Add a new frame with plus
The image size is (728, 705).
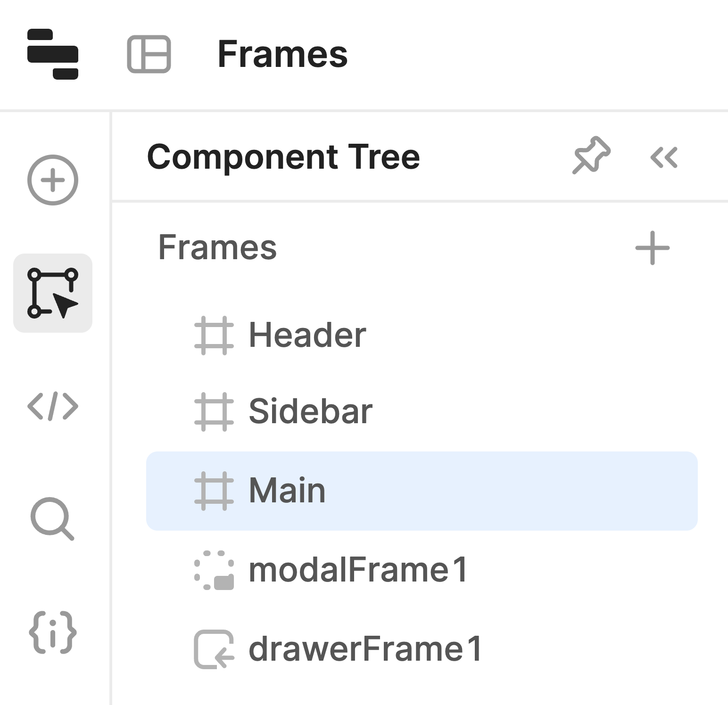coord(653,248)
